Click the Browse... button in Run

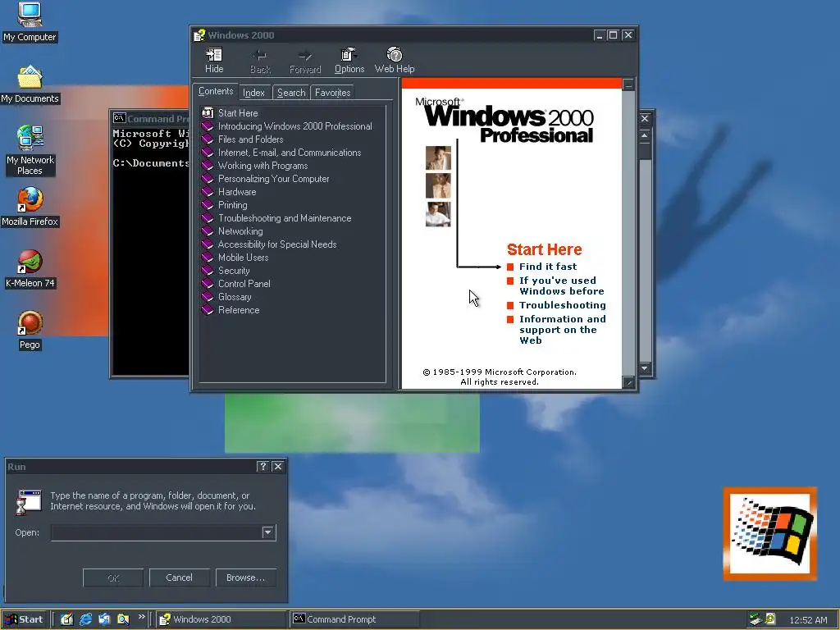click(x=245, y=578)
